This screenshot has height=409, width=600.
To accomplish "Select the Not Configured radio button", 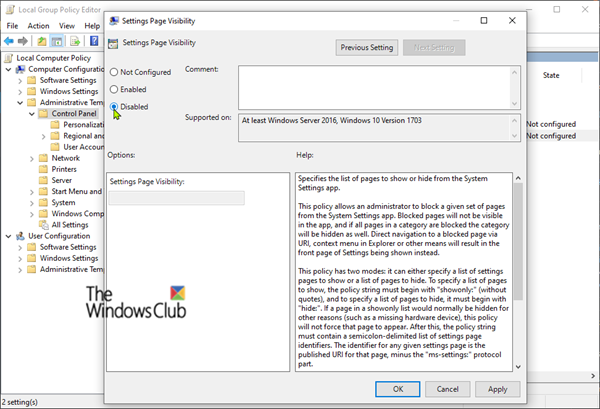I will click(114, 72).
